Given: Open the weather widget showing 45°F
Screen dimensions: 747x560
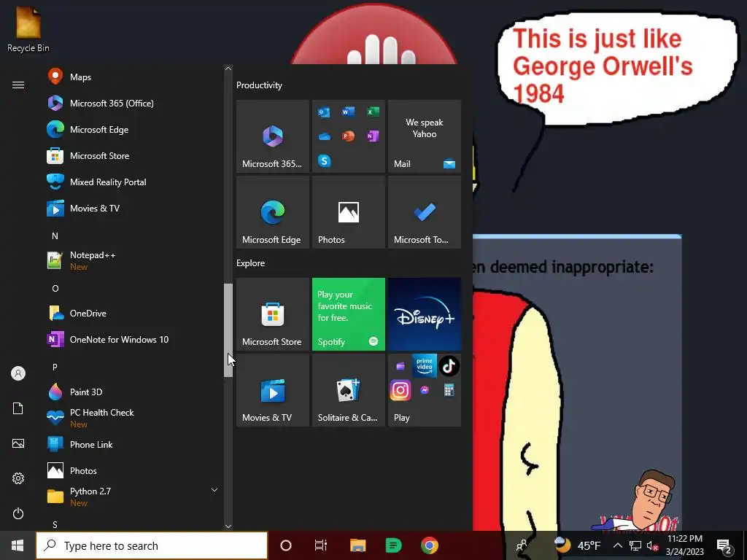Looking at the screenshot, I should pos(577,545).
